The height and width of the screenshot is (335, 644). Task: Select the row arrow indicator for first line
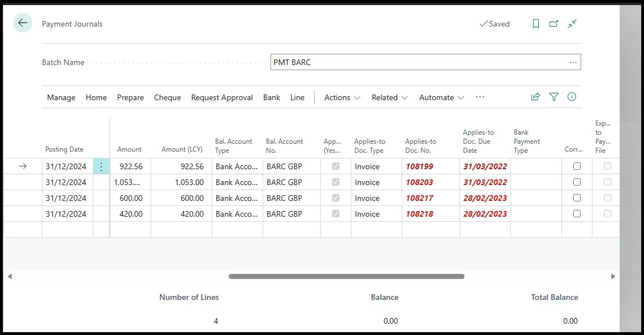point(23,166)
